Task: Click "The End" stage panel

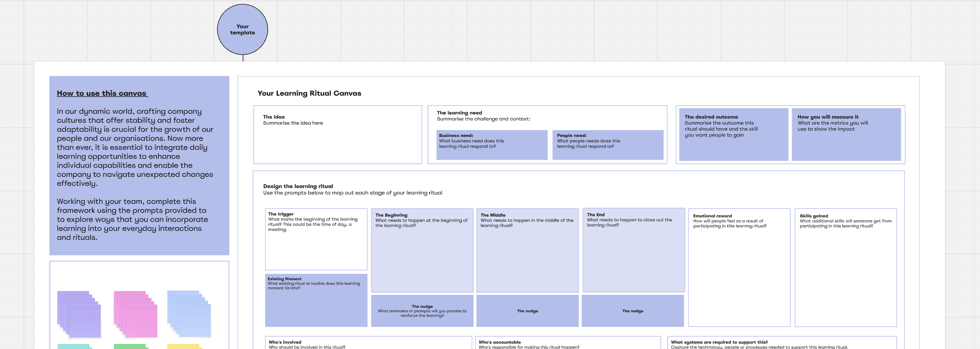Action: click(633, 250)
